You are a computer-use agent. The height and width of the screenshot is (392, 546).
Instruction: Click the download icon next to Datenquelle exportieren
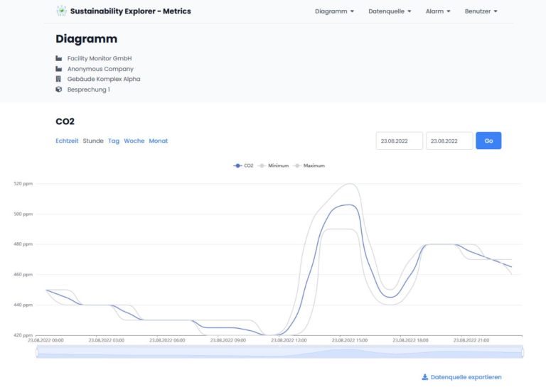click(424, 377)
